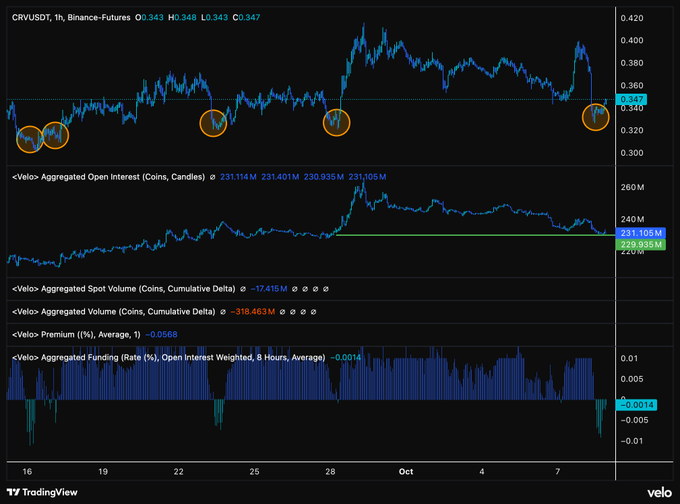This screenshot has width=680, height=504.
Task: Click the 4 date label on time axis
Action: pyautogui.click(x=482, y=471)
